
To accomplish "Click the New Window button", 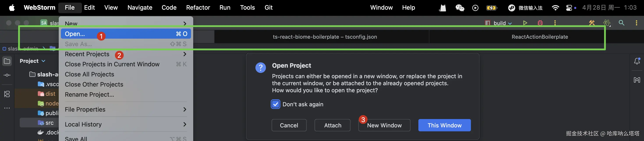I will click(384, 125).
